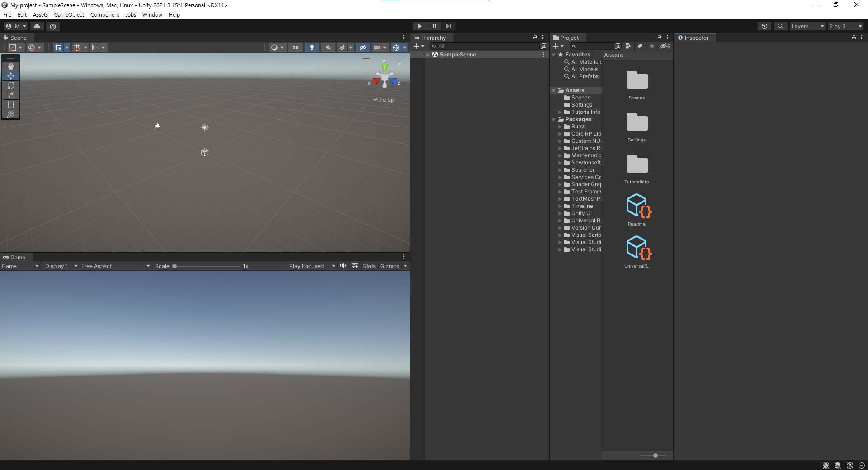Click the Stats button in the Game view
Viewport: 868px width, 470px height.
[x=369, y=266]
